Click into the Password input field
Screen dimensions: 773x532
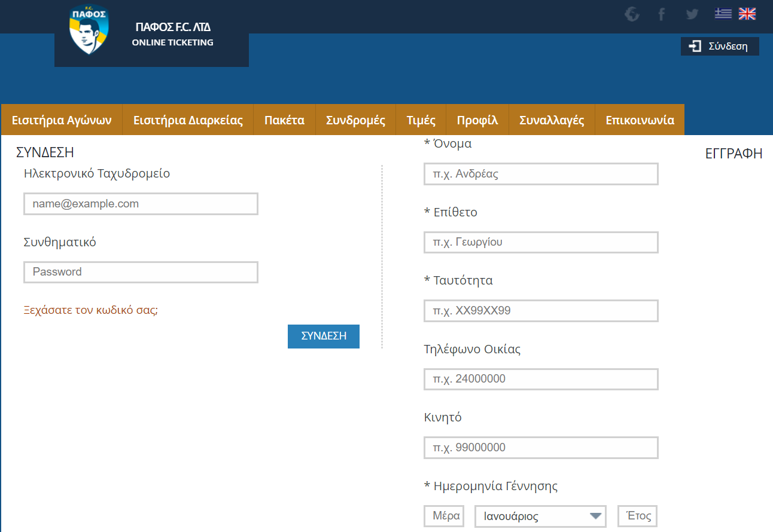141,272
